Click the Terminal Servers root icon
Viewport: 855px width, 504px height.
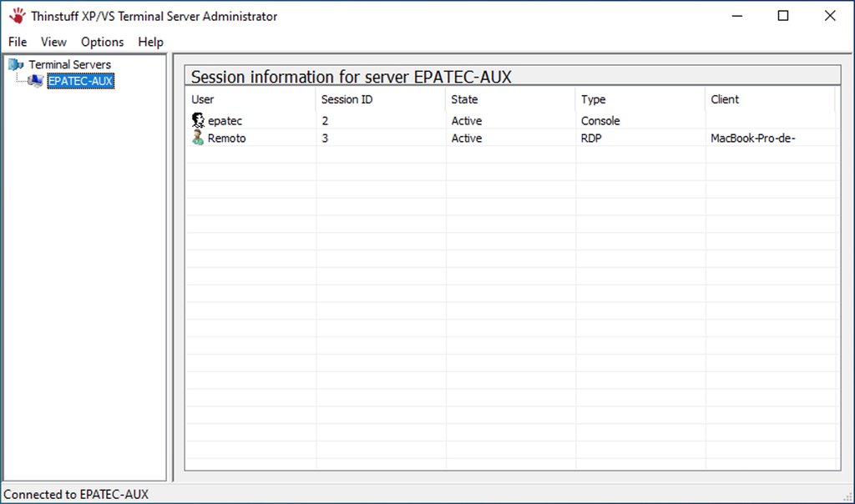[x=16, y=65]
